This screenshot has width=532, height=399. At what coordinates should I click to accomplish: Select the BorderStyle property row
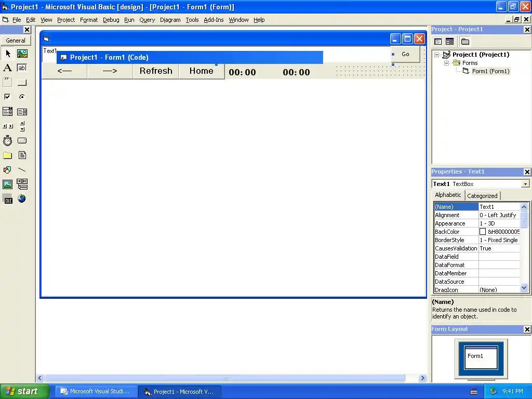tap(477, 240)
